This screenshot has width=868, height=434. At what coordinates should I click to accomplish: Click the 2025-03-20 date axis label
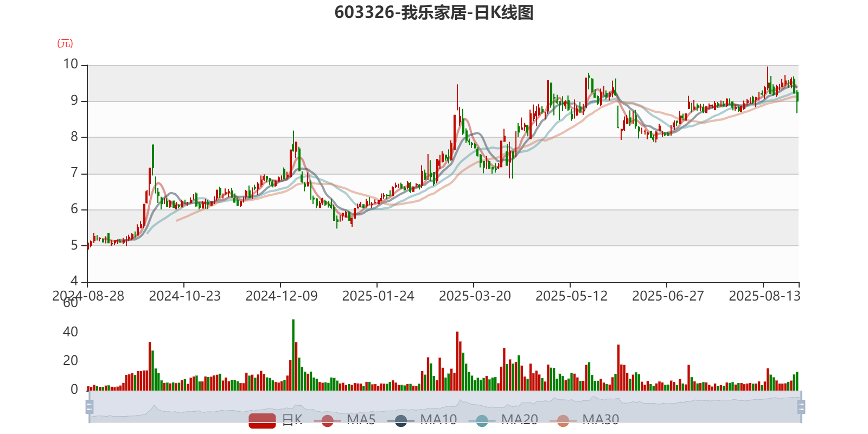coord(475,296)
